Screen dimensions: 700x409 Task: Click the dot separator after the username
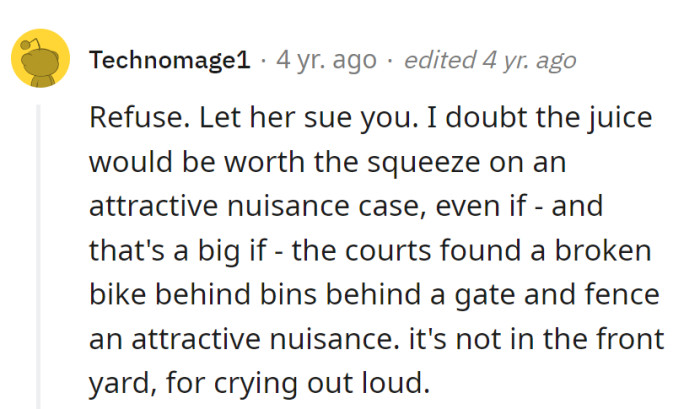(263, 60)
